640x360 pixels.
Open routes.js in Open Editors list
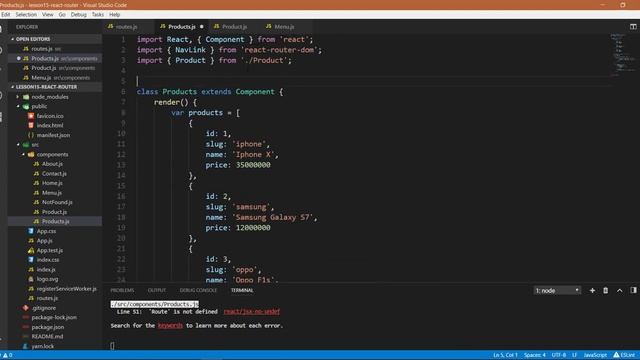pos(42,49)
